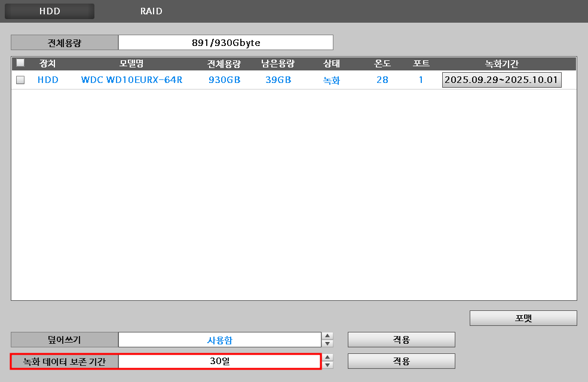Increase 녹화 데이터 보존 기간 with up arrow
Image resolution: width=588 pixels, height=382 pixels.
pos(327,358)
